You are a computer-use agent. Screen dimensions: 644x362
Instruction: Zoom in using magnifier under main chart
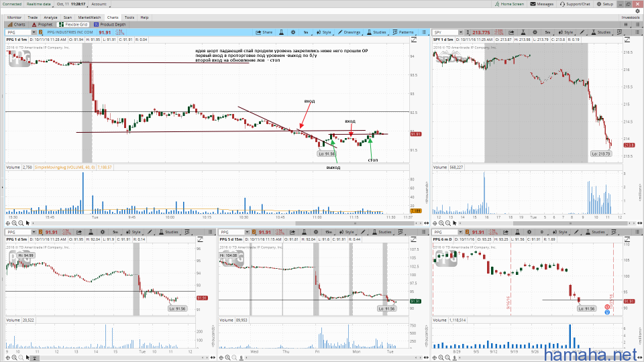click(14, 223)
